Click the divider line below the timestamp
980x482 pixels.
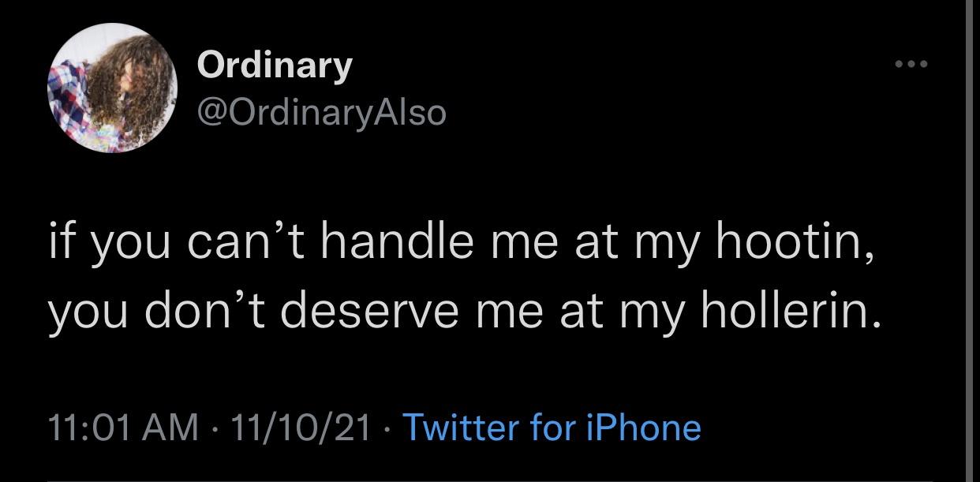473,479
